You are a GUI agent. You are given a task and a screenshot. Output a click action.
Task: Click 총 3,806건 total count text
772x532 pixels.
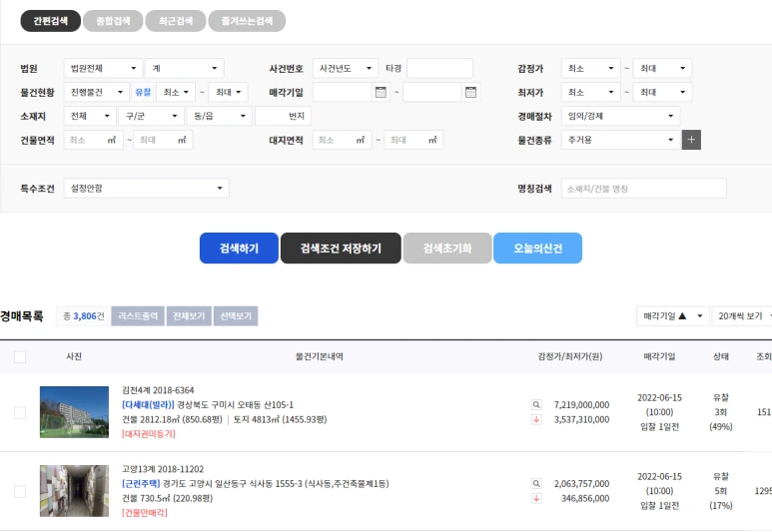point(83,316)
